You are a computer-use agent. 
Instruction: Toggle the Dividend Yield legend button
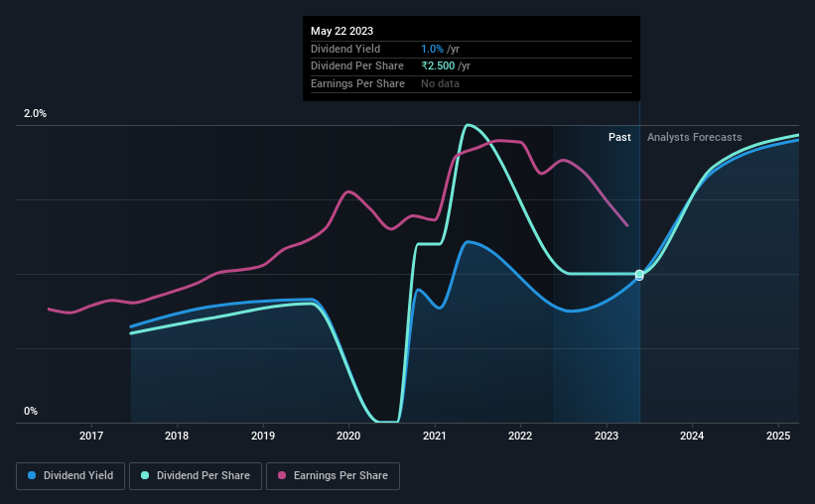70,476
